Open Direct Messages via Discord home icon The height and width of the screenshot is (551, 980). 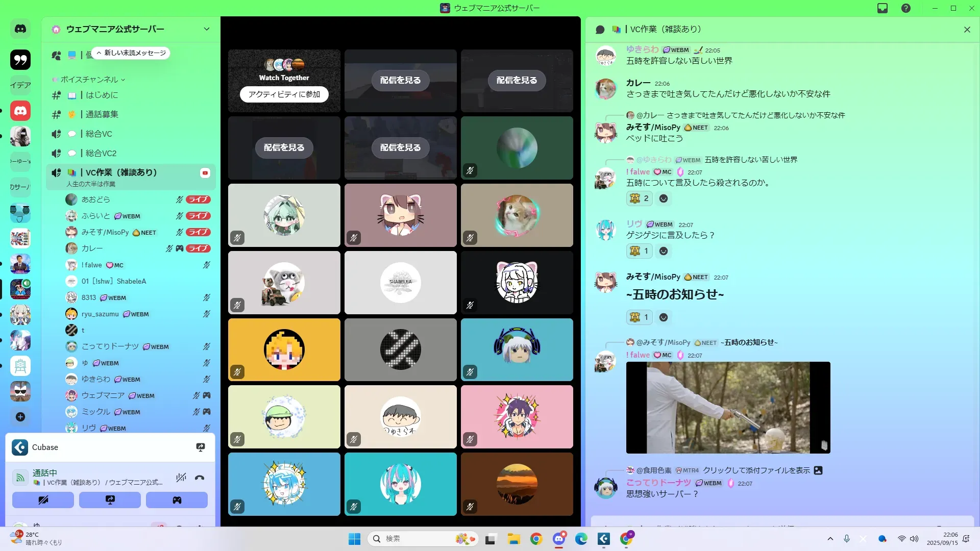[20, 29]
